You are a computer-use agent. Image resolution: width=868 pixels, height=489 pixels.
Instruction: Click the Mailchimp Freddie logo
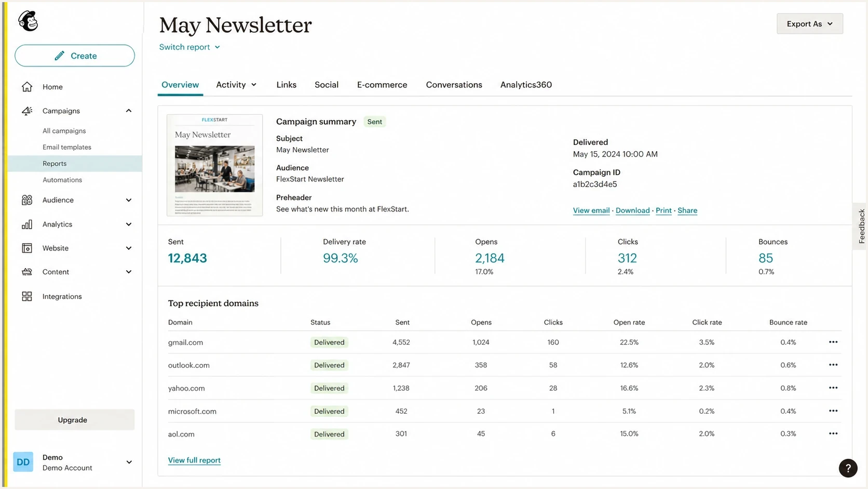click(28, 21)
